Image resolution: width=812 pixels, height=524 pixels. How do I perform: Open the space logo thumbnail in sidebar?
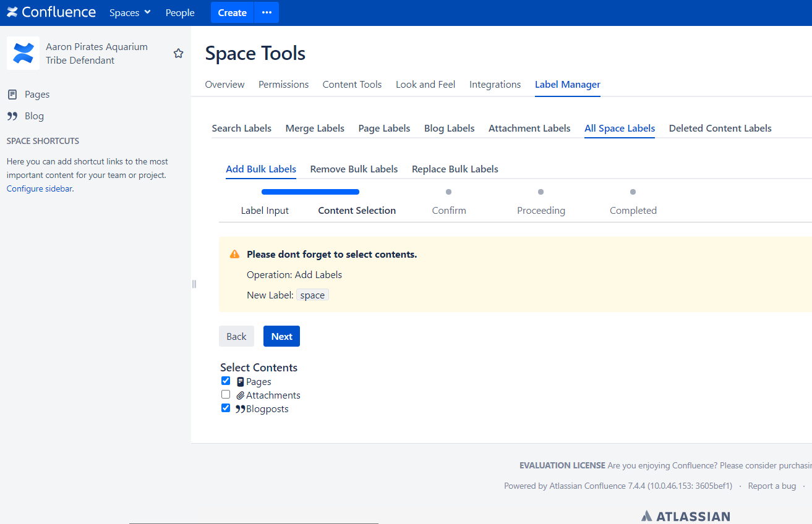23,53
